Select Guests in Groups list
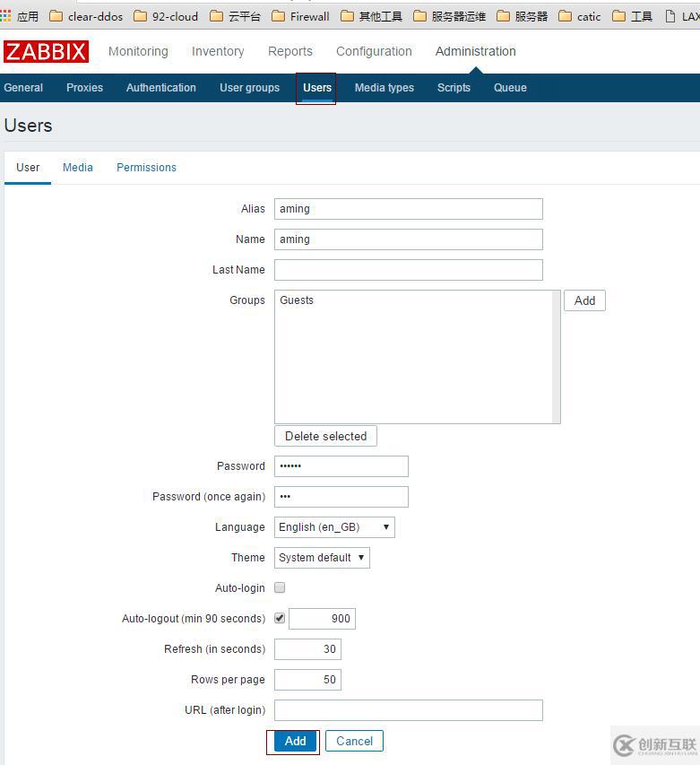Viewport: 700px width, 765px height. (x=297, y=300)
